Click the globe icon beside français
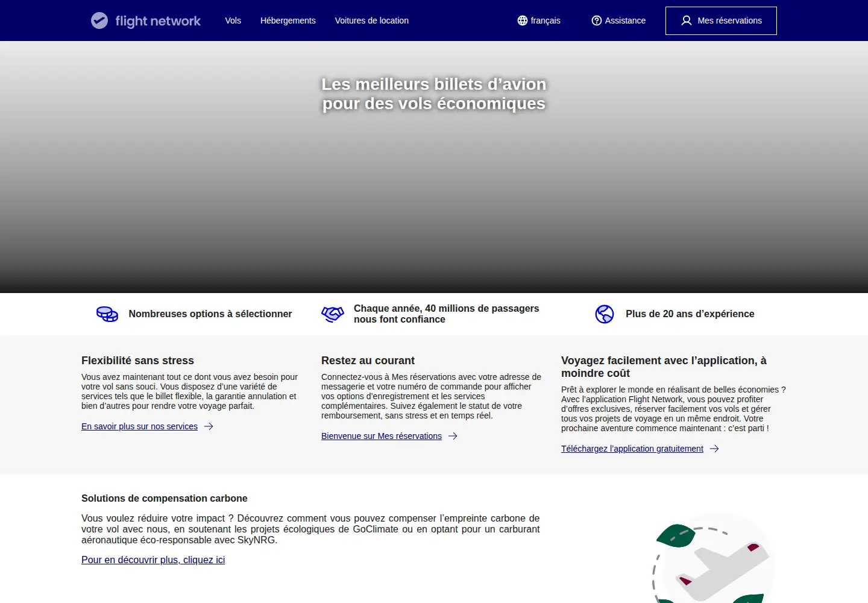Screen dimensions: 868x603 pyautogui.click(x=523, y=21)
